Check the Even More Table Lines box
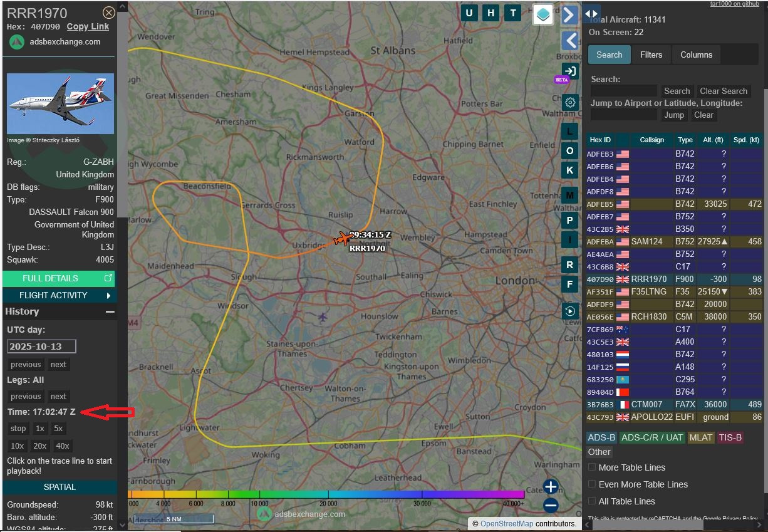This screenshot has width=768, height=532. [592, 484]
